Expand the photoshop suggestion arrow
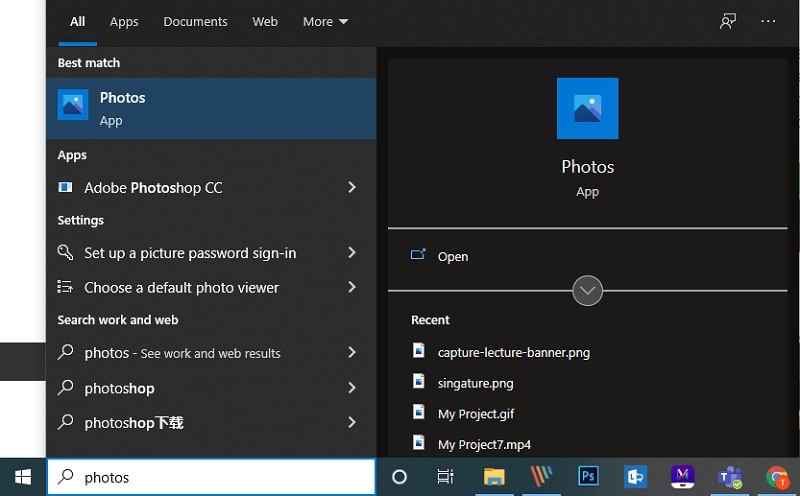This screenshot has width=800, height=496. [x=352, y=387]
